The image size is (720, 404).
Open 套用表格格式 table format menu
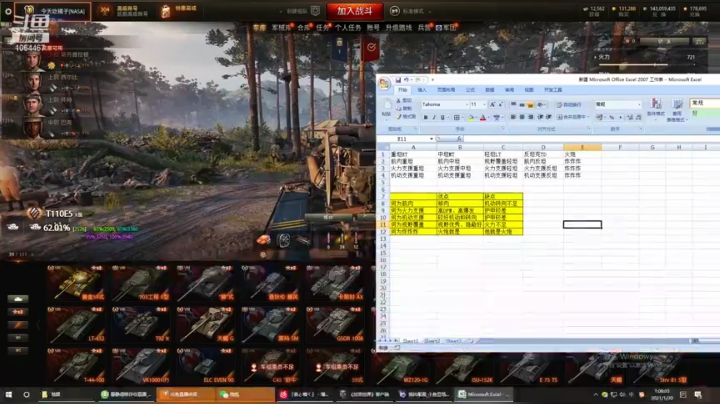point(677,110)
